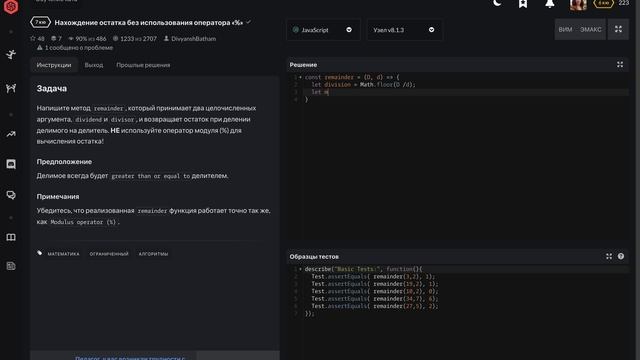The width and height of the screenshot is (640, 360).
Task: Open the Kata practice icon in sidebar
Action: point(11,54)
